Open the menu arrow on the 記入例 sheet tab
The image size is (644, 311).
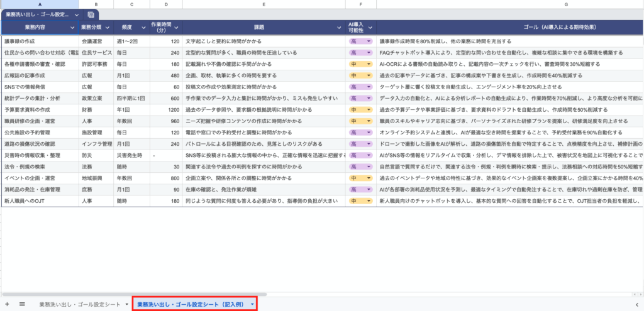click(252, 304)
